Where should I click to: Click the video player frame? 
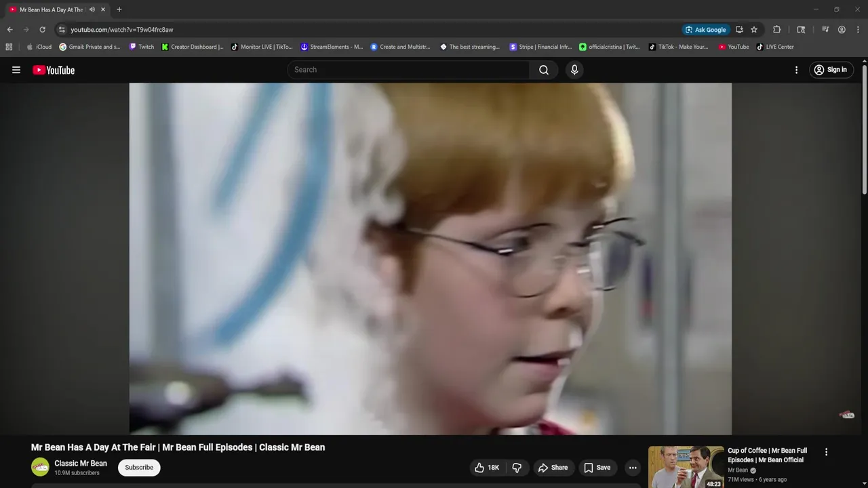(430, 258)
